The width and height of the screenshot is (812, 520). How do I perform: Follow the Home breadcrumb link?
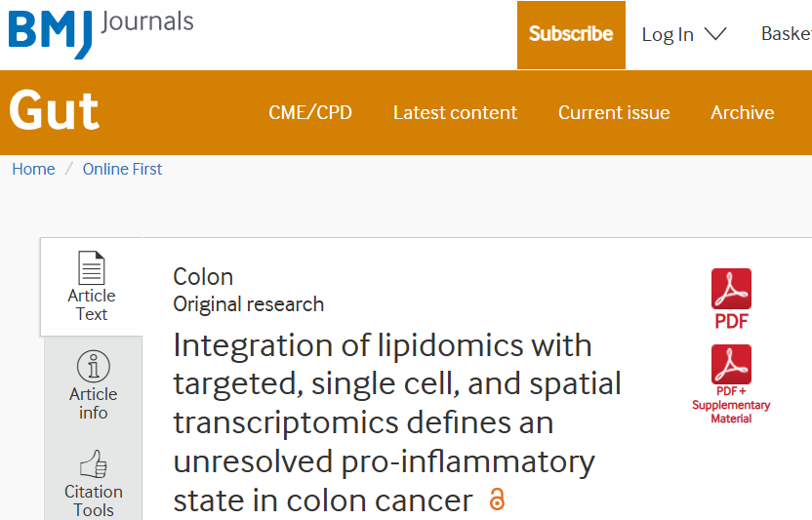click(x=33, y=169)
